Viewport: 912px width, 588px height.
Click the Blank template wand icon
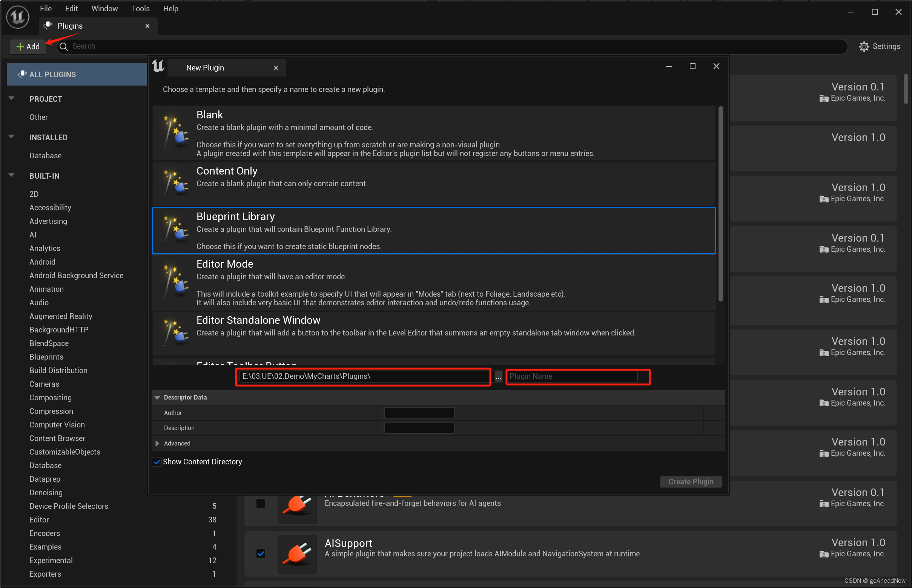pyautogui.click(x=175, y=132)
